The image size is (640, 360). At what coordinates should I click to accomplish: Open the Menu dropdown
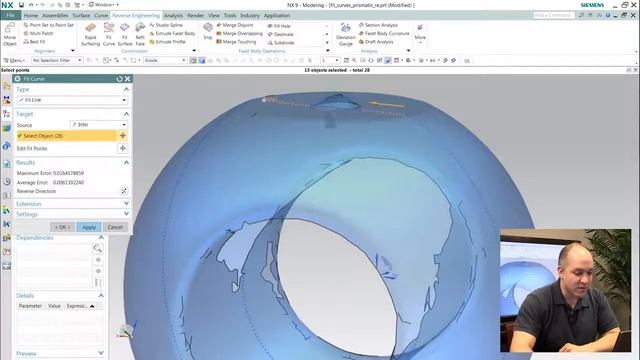15,60
